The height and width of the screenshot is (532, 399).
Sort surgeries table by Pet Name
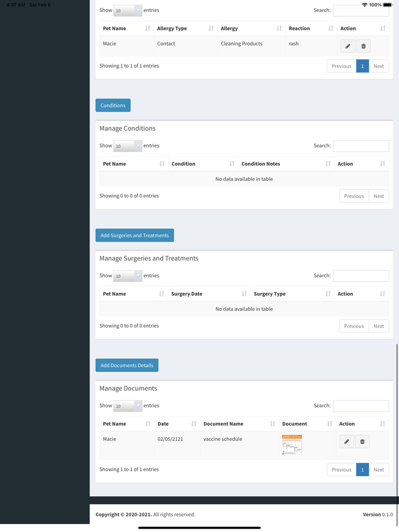(133, 293)
